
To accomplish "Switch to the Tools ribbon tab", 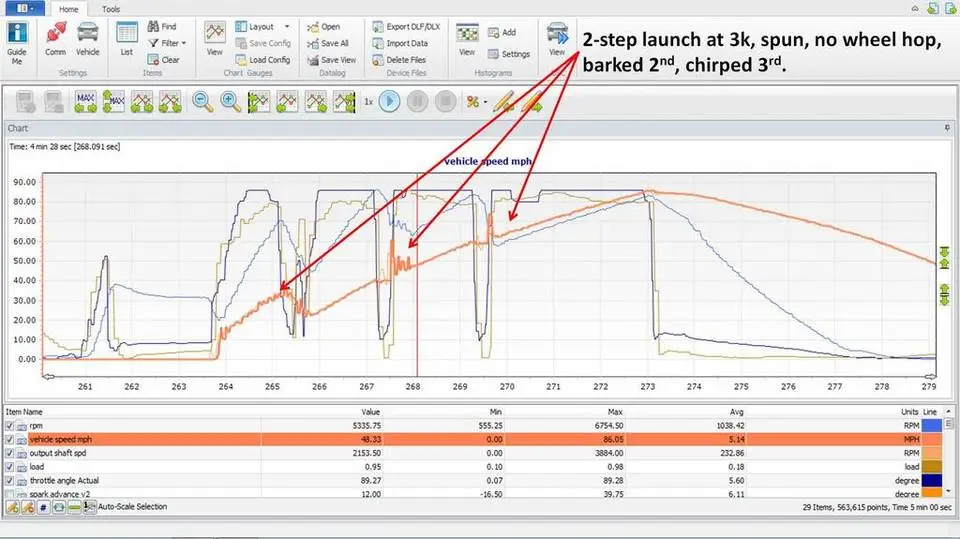I will 111,9.
